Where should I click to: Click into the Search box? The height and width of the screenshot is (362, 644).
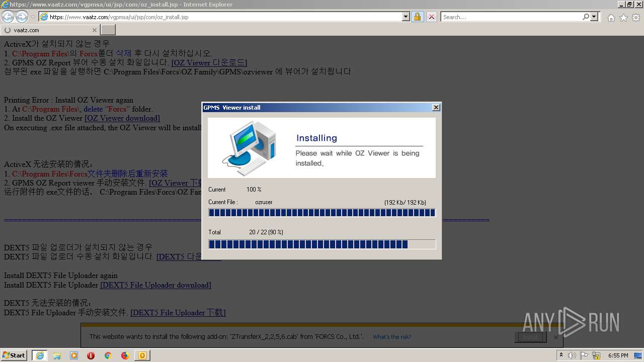pyautogui.click(x=511, y=17)
